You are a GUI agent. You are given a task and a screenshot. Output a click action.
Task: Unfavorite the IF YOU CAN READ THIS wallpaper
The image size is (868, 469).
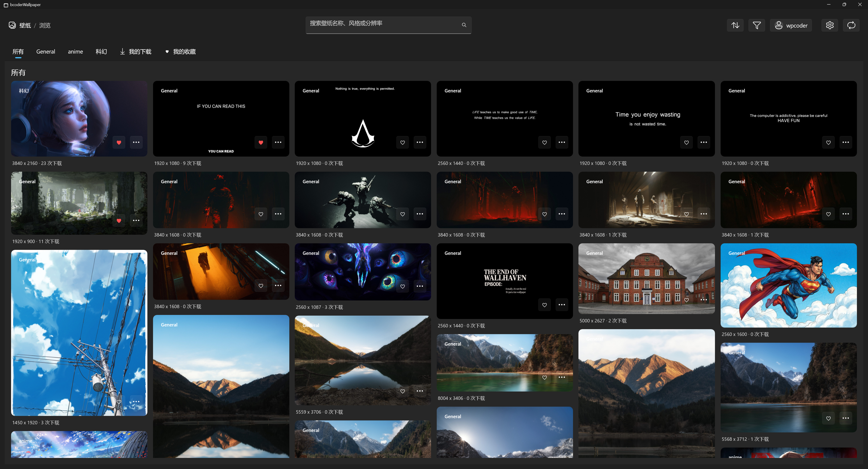pos(260,142)
